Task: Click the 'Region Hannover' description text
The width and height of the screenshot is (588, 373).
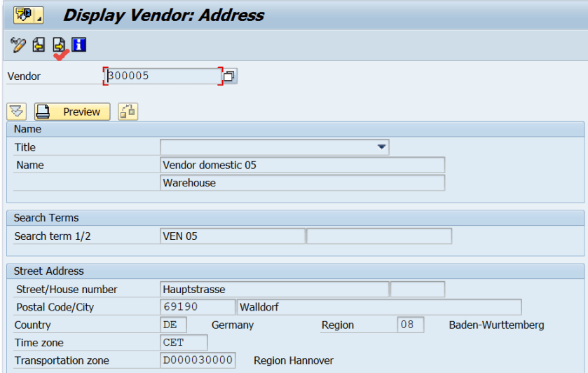Action: pos(294,360)
